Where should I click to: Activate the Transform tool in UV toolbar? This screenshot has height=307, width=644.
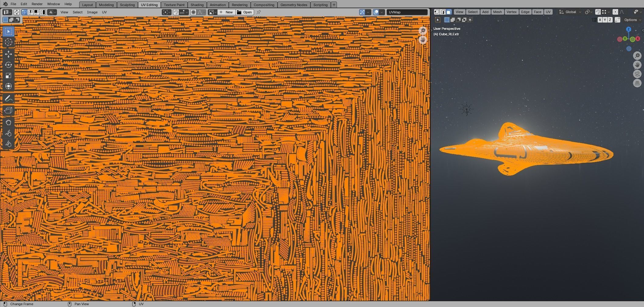pos(9,86)
